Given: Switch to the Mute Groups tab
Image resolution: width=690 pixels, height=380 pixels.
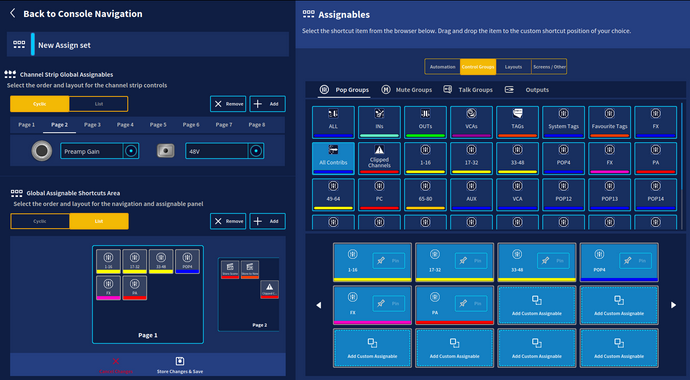Looking at the screenshot, I should 407,90.
